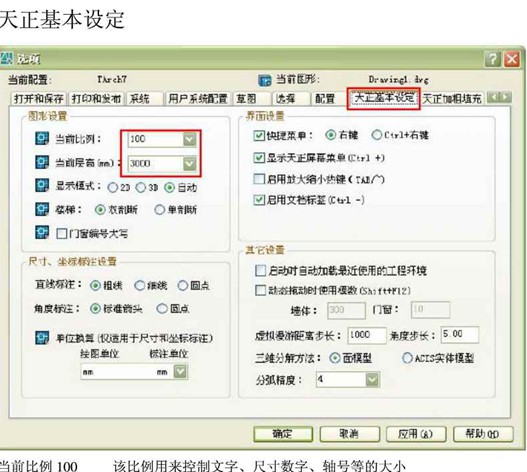Switch to 用户系统配置 tab
The height and width of the screenshot is (472, 527).
point(198,99)
